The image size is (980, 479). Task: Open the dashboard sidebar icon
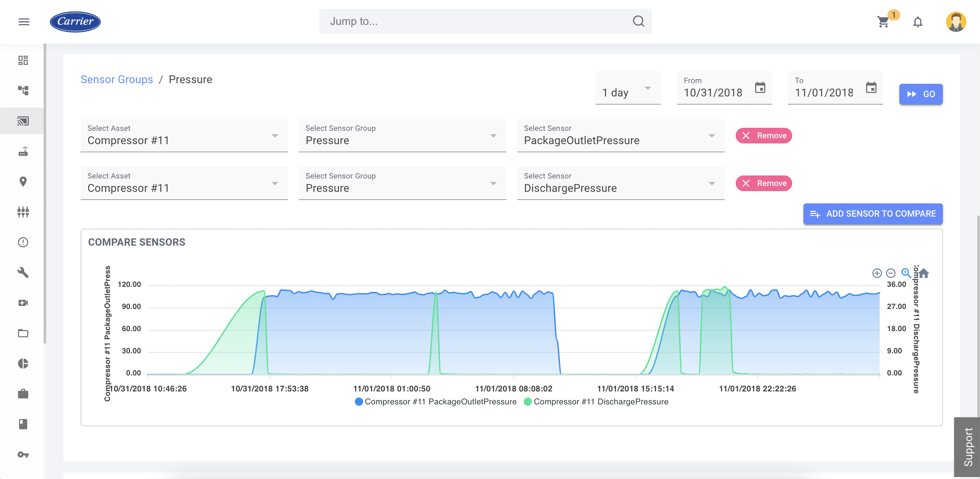[23, 60]
